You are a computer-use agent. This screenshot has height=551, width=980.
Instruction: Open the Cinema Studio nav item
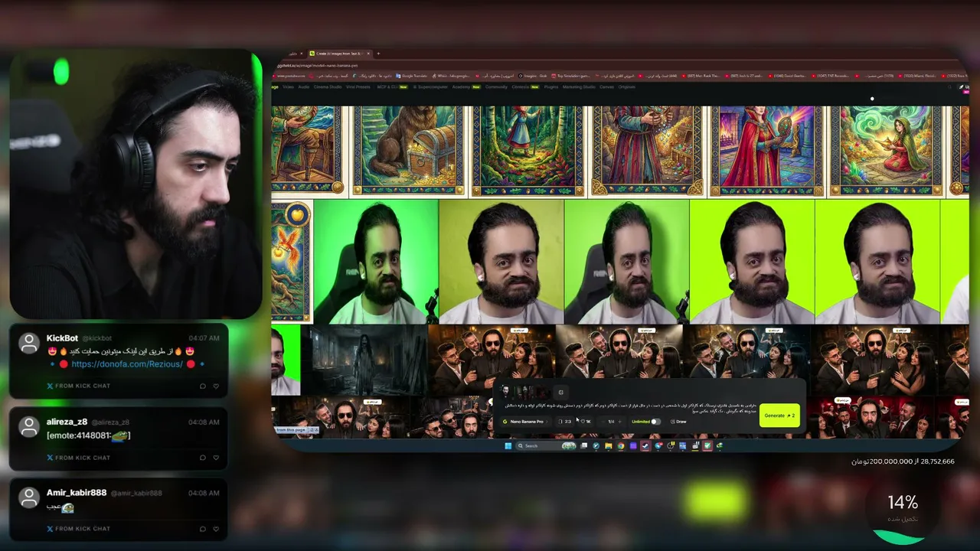click(327, 87)
